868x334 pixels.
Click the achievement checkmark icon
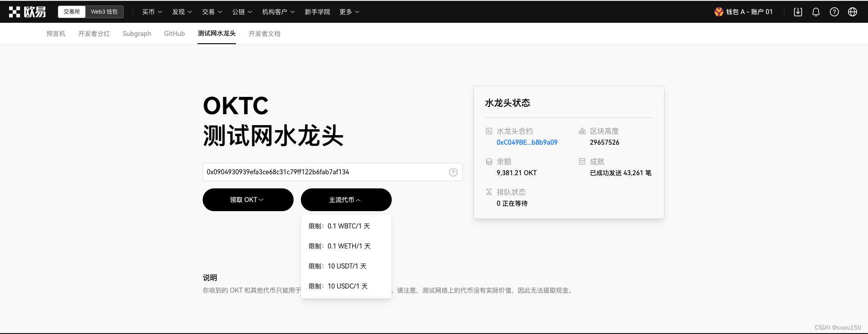point(582,162)
